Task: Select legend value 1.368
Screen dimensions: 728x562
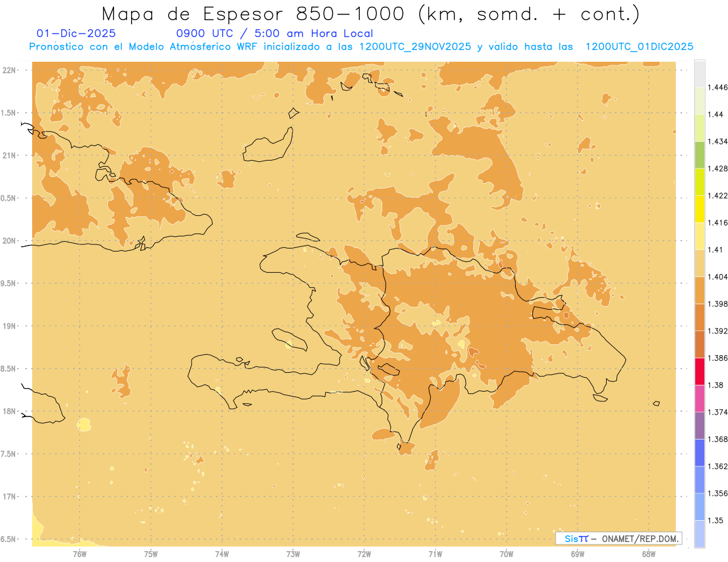Action: click(x=717, y=439)
